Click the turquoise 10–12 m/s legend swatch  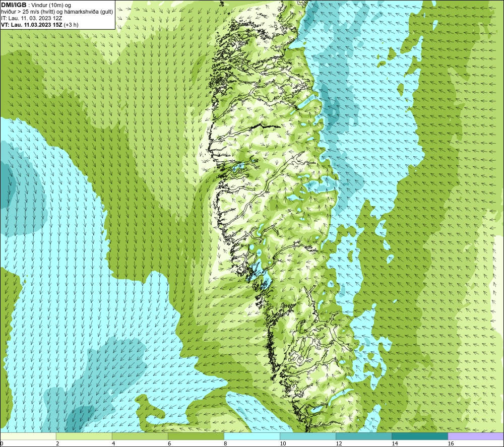(308, 436)
